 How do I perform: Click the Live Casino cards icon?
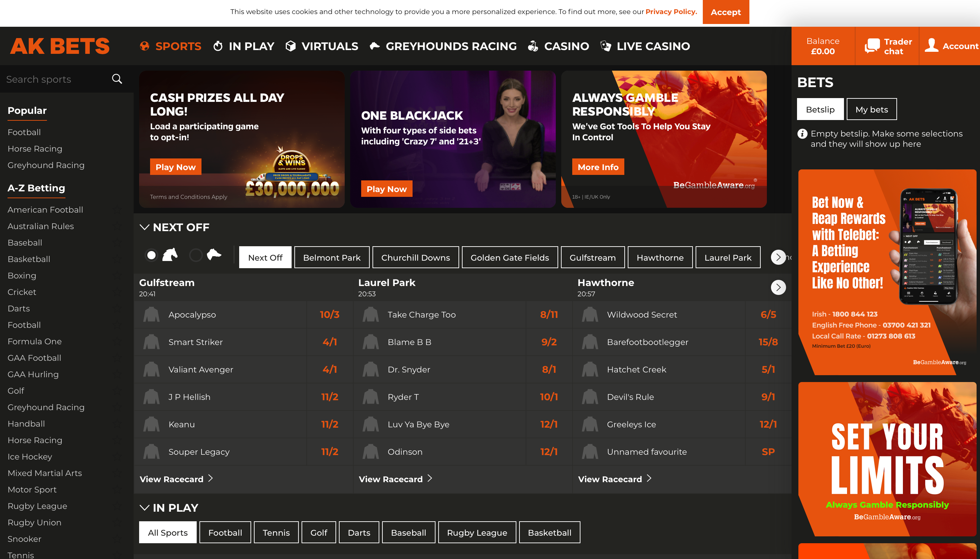[x=605, y=46]
